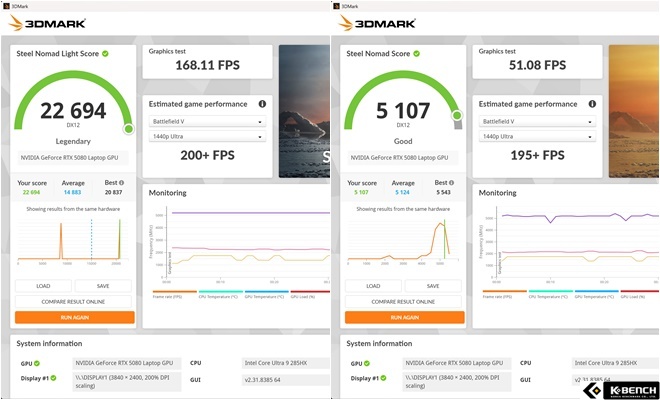Open Battlefield V game dropdown in left window
This screenshot has width=660, height=400.
tap(208, 121)
